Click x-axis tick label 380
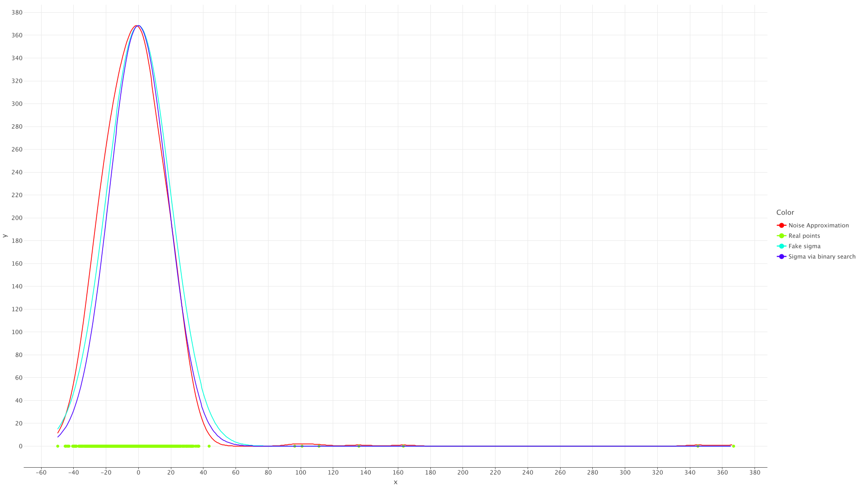868x488 pixels. coord(755,473)
